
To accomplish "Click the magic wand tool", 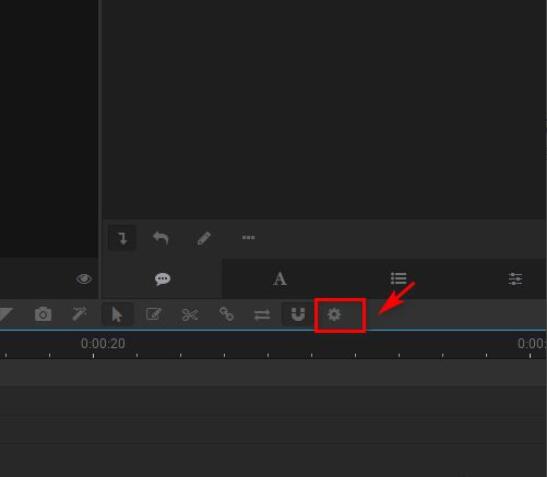I will click(80, 314).
